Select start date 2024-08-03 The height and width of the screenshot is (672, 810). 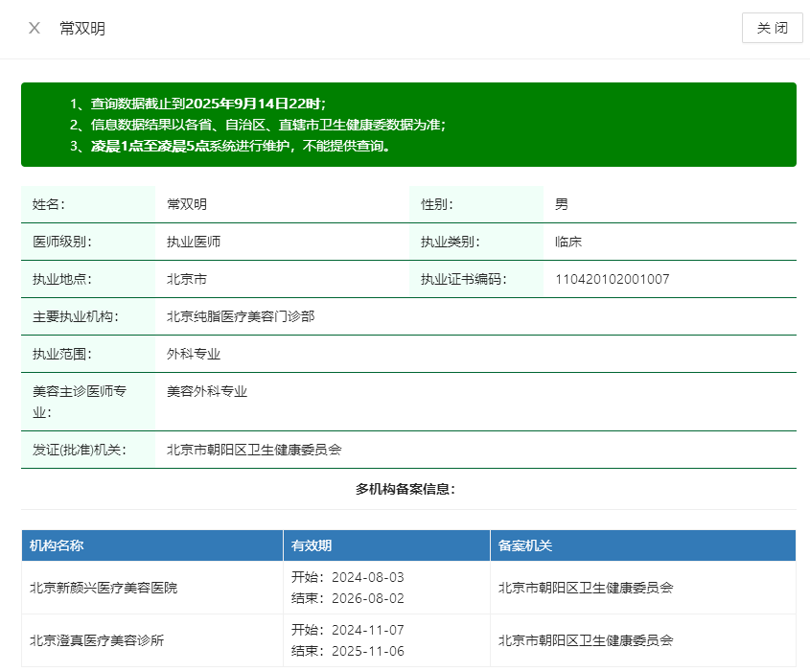[x=368, y=577]
